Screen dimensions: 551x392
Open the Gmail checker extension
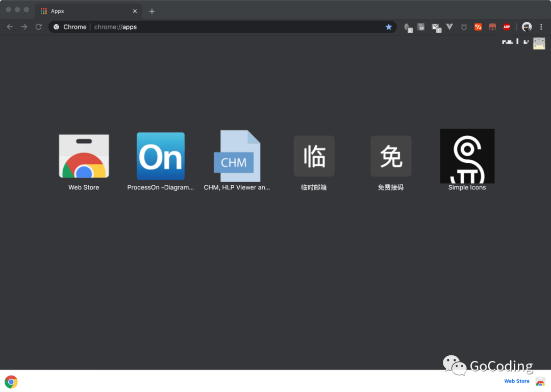pos(436,28)
